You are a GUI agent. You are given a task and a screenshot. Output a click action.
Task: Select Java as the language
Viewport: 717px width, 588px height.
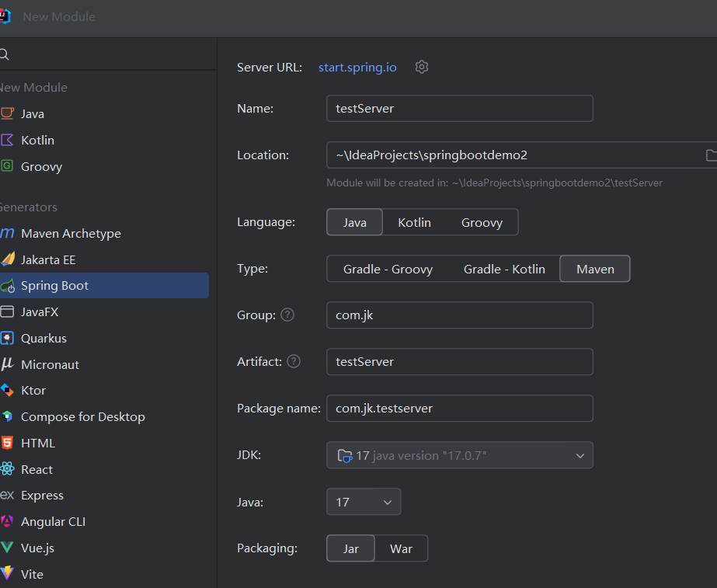[x=354, y=222]
